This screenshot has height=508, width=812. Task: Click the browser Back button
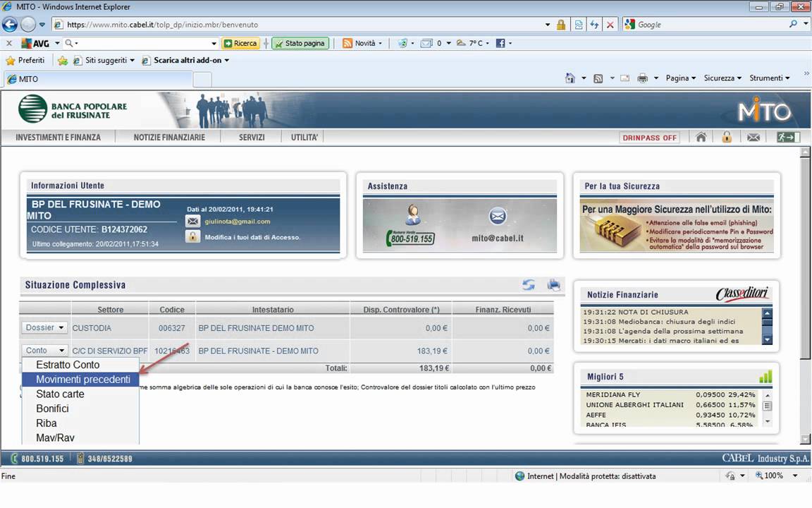pyautogui.click(x=10, y=25)
